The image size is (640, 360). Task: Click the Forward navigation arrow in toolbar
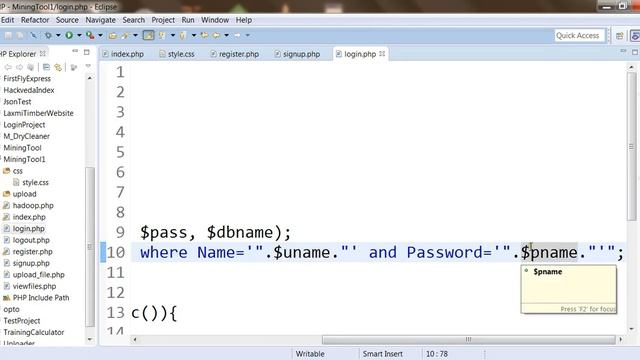tap(237, 36)
